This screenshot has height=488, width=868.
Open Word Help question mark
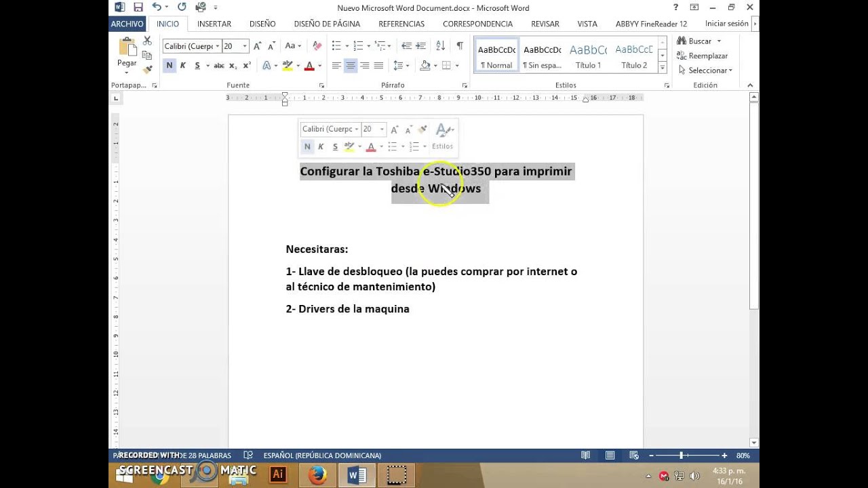(x=675, y=7)
